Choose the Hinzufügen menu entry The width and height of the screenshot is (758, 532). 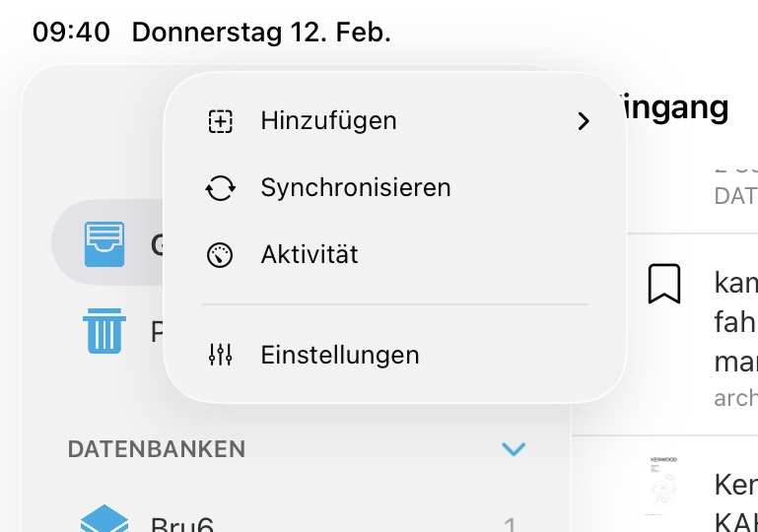tap(328, 121)
